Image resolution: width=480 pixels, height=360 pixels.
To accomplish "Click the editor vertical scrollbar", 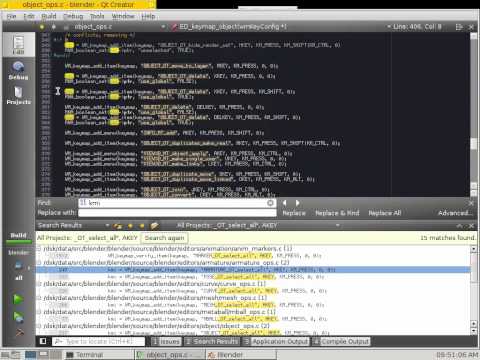I will pyautogui.click(x=473, y=115).
